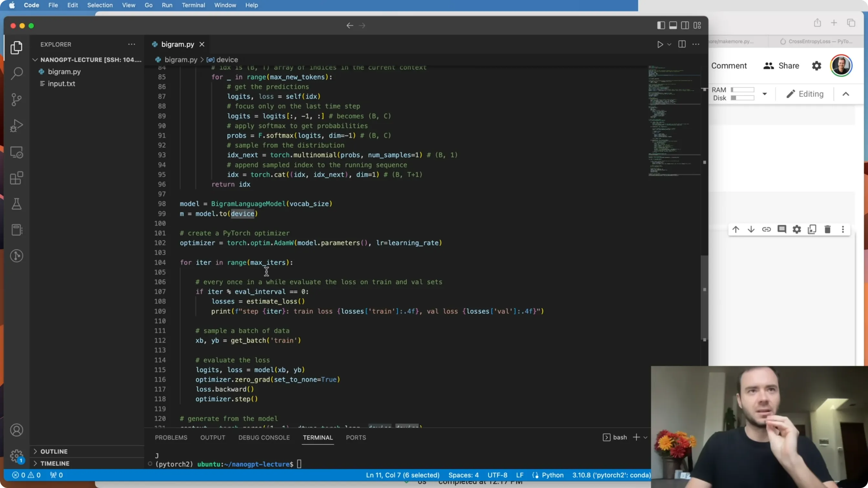This screenshot has height=488, width=868.
Task: Switch to the OUTPUT panel tab
Action: tap(212, 437)
